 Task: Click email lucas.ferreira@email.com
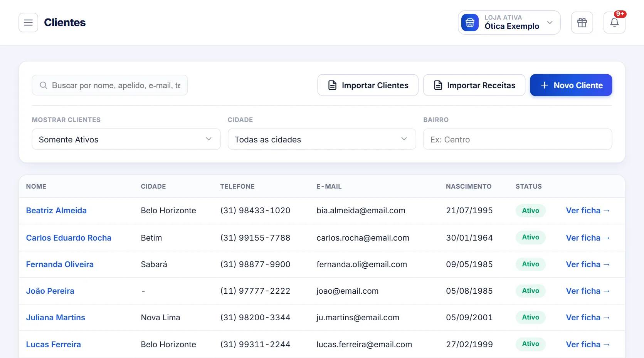364,345
